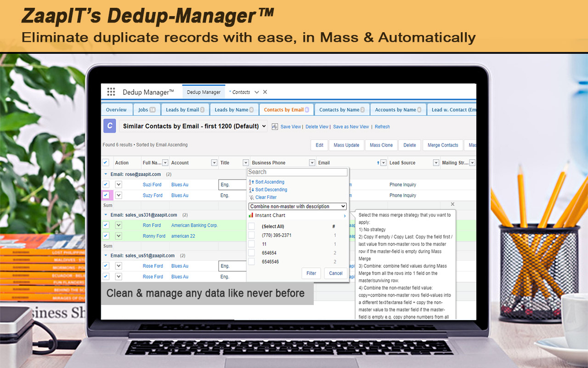Select the Dedup Manager navigation tab
Viewport: 588px width, 368px height.
pyautogui.click(x=204, y=92)
